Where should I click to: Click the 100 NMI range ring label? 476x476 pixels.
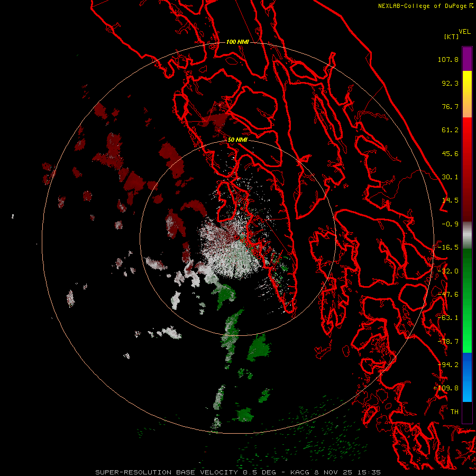pyautogui.click(x=237, y=42)
